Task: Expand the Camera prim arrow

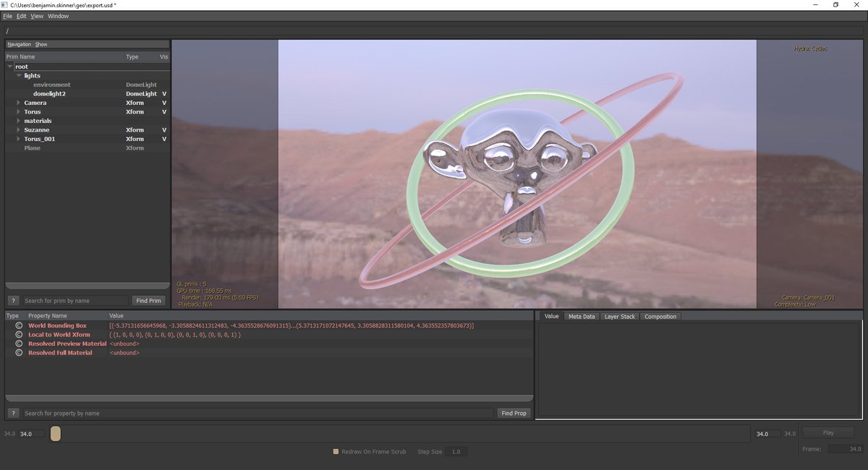Action: click(x=18, y=103)
